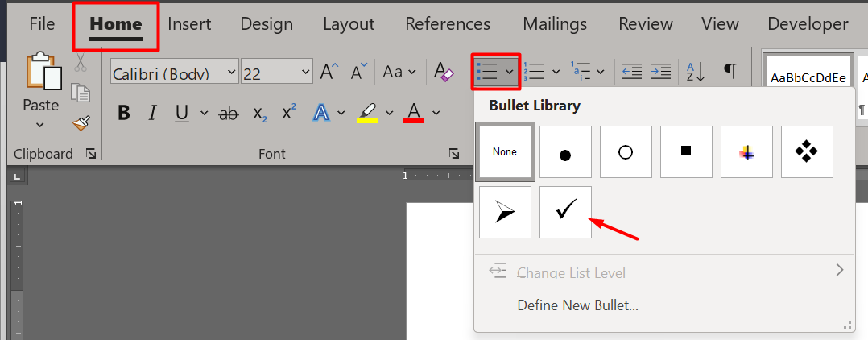Select the four-diamond bullet

pyautogui.click(x=807, y=151)
